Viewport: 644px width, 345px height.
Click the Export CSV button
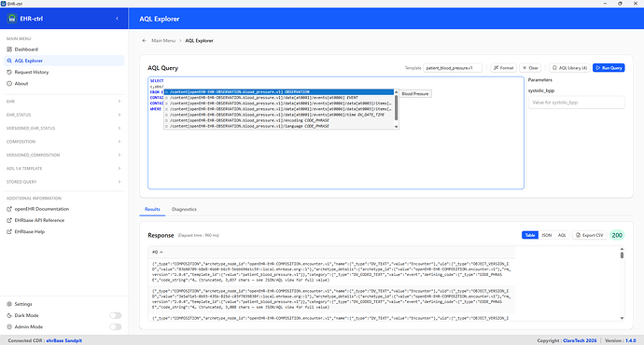click(x=589, y=235)
